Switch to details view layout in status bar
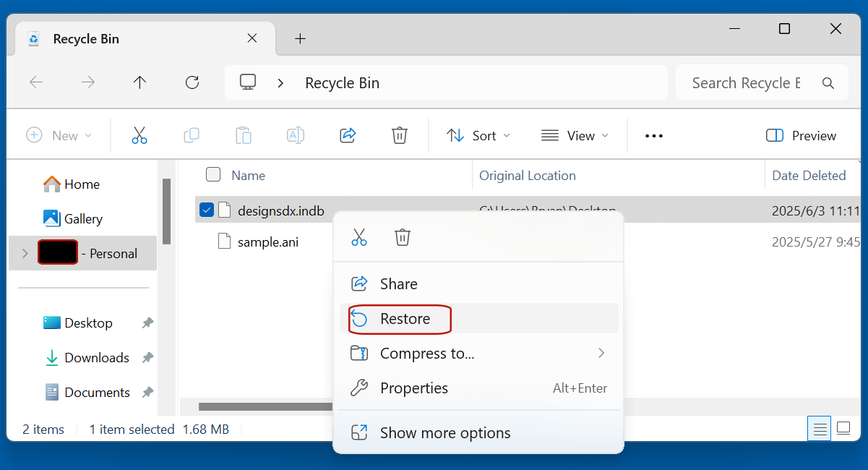The height and width of the screenshot is (470, 868). [x=819, y=428]
